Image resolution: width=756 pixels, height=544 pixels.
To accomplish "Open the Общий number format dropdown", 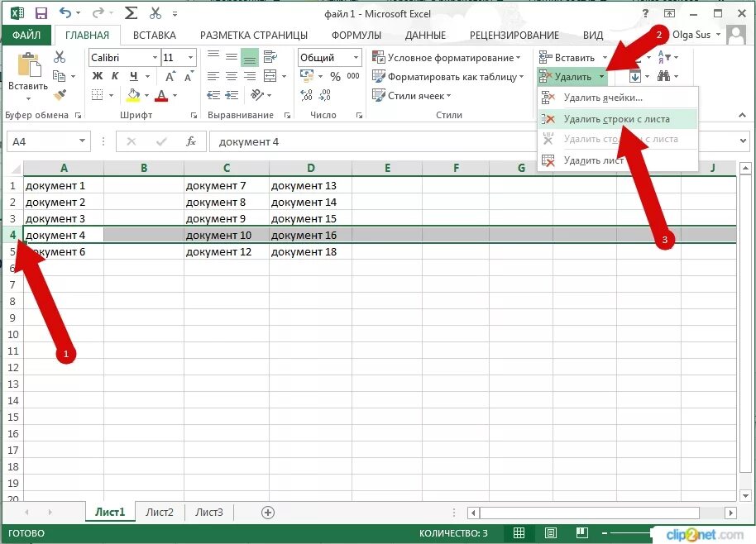I will 356,57.
